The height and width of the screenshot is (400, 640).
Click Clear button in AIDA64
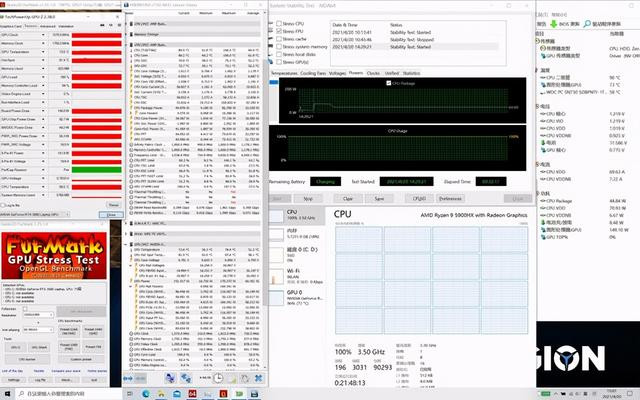[348, 199]
